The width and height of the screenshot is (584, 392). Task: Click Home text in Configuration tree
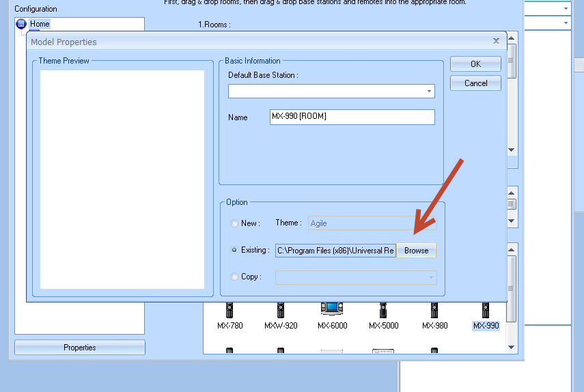40,24
